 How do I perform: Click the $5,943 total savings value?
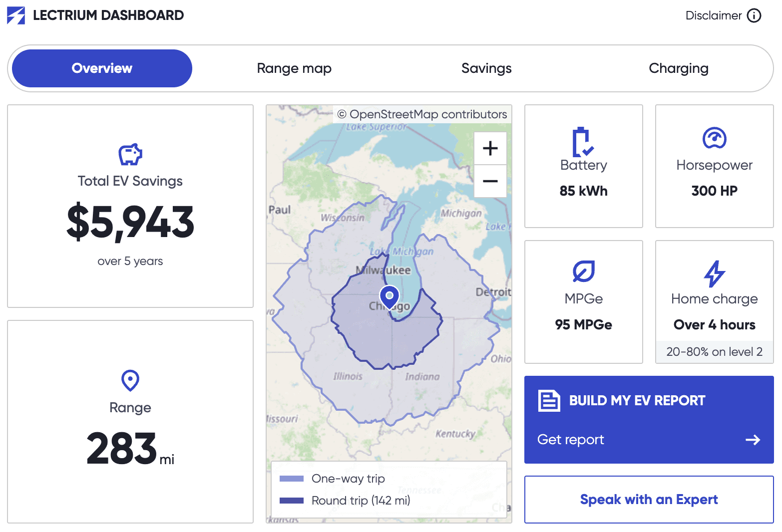click(130, 222)
